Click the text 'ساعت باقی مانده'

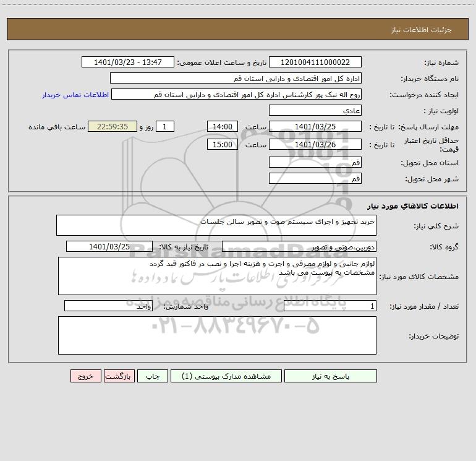tap(57, 127)
